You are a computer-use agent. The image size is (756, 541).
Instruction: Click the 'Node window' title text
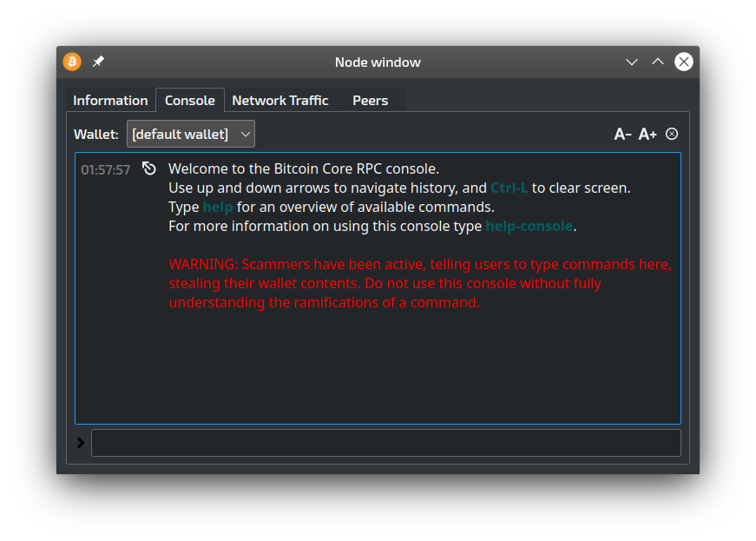378,63
